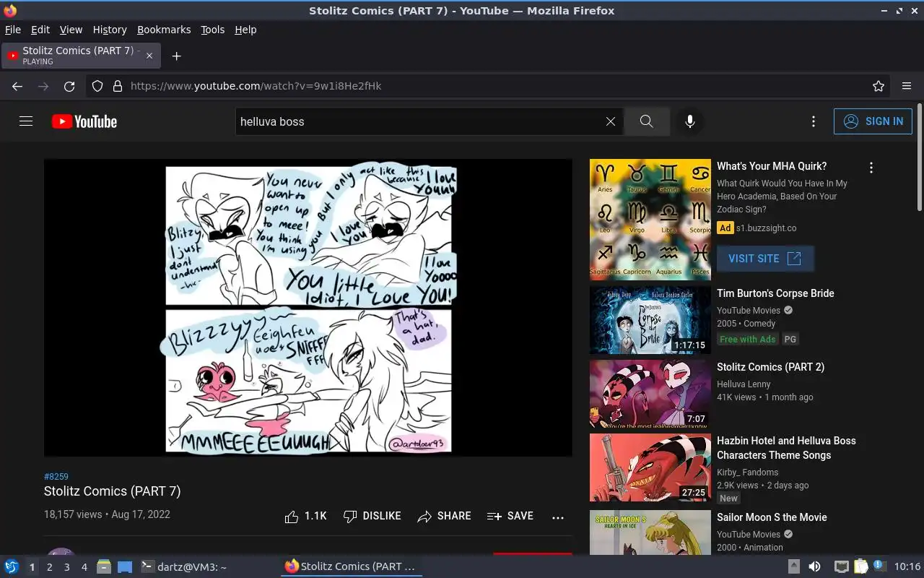
Task: Open the Help menu
Action: [x=245, y=30]
